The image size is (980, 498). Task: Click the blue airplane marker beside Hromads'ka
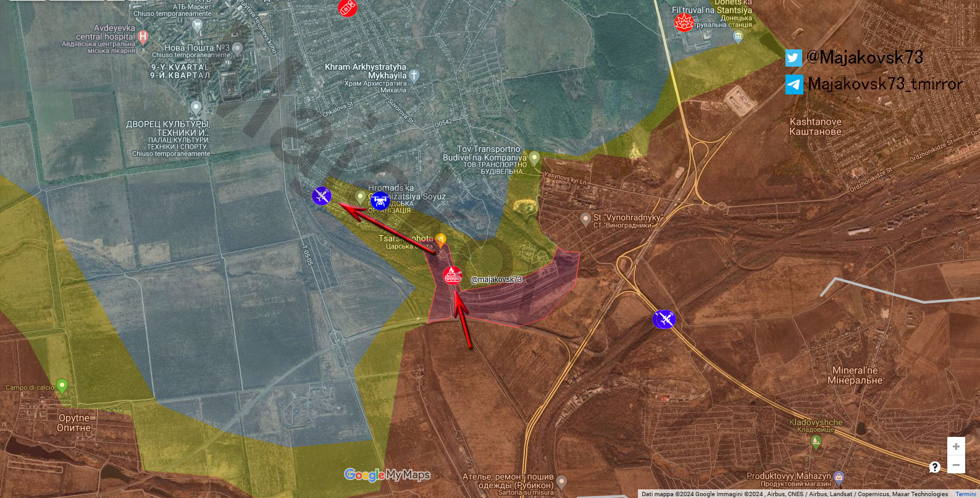point(322,196)
